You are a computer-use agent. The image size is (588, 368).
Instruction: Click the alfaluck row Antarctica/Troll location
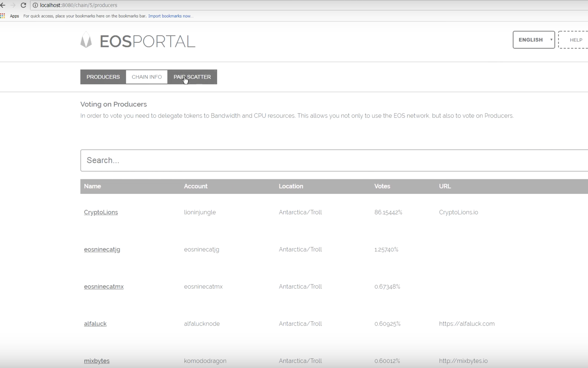(x=300, y=324)
